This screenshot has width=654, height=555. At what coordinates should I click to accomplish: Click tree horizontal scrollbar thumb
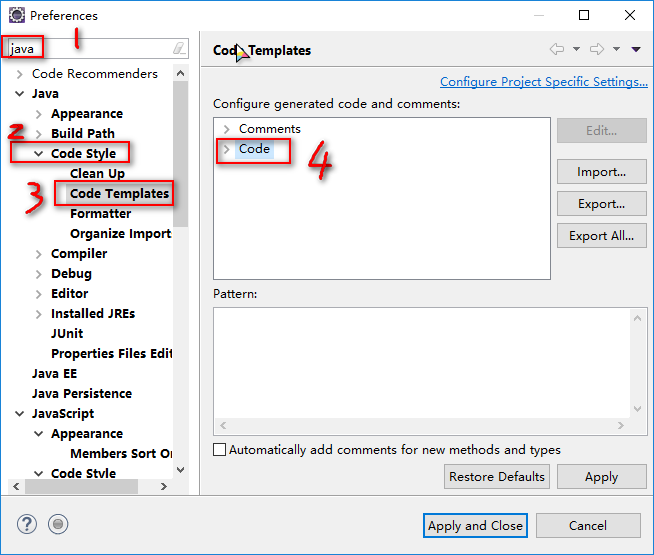click(81, 487)
